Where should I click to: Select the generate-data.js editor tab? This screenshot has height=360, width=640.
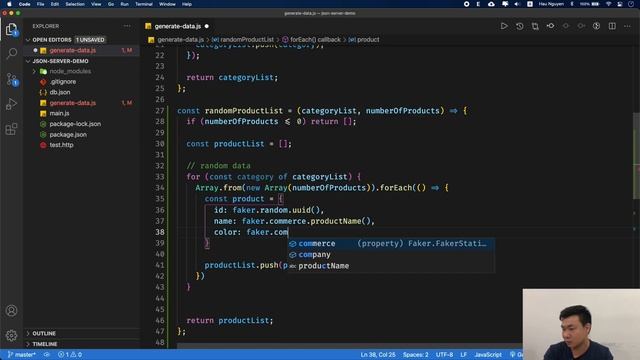pyautogui.click(x=177, y=26)
